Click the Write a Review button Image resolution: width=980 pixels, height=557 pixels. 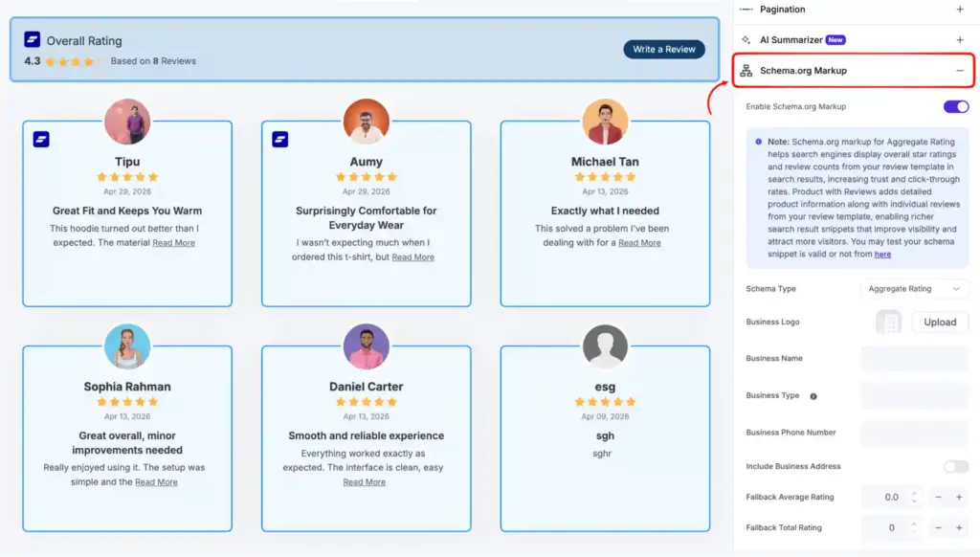[x=664, y=50]
